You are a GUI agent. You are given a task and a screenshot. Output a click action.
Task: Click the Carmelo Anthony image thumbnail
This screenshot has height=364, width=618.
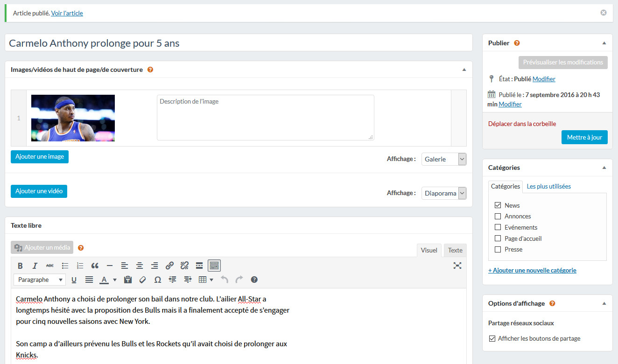click(x=73, y=118)
